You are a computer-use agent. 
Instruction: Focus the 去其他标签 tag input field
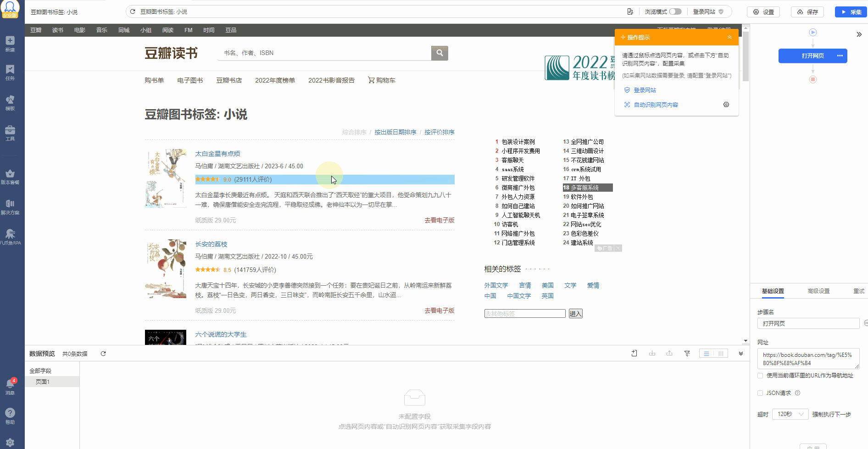525,314
